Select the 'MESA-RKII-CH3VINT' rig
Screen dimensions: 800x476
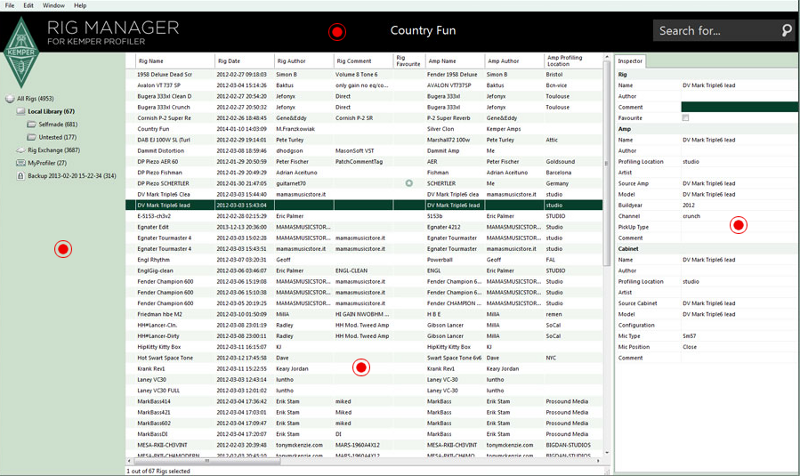tap(364, 445)
